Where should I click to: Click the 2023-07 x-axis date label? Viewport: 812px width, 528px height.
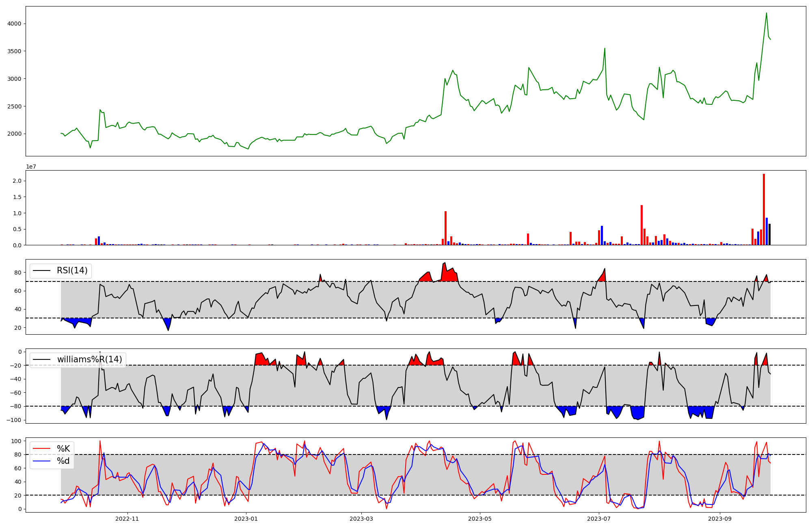599,519
